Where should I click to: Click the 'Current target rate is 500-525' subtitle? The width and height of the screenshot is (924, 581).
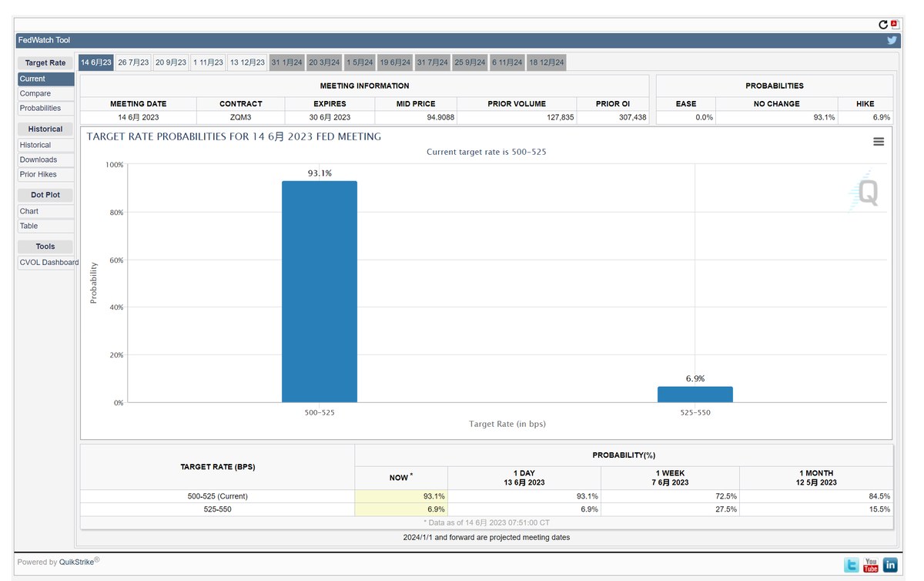[487, 152]
